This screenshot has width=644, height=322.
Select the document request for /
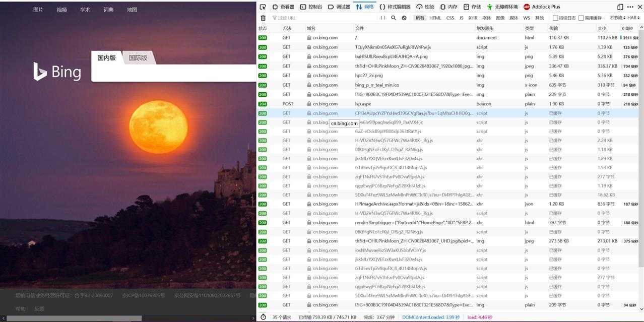click(448, 38)
